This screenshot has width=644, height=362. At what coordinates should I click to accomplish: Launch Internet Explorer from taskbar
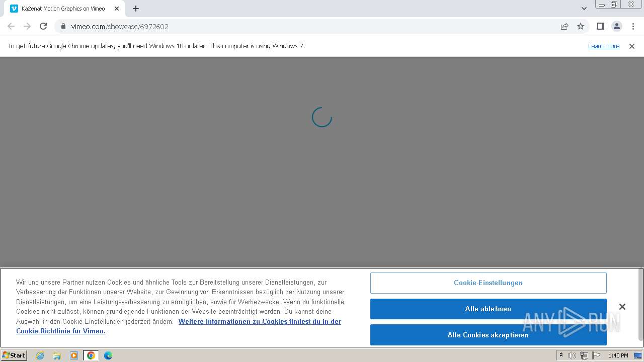tap(40, 355)
